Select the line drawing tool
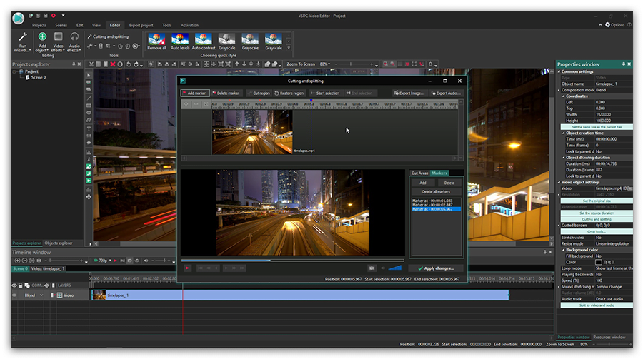This screenshot has height=364, width=643. (89, 98)
